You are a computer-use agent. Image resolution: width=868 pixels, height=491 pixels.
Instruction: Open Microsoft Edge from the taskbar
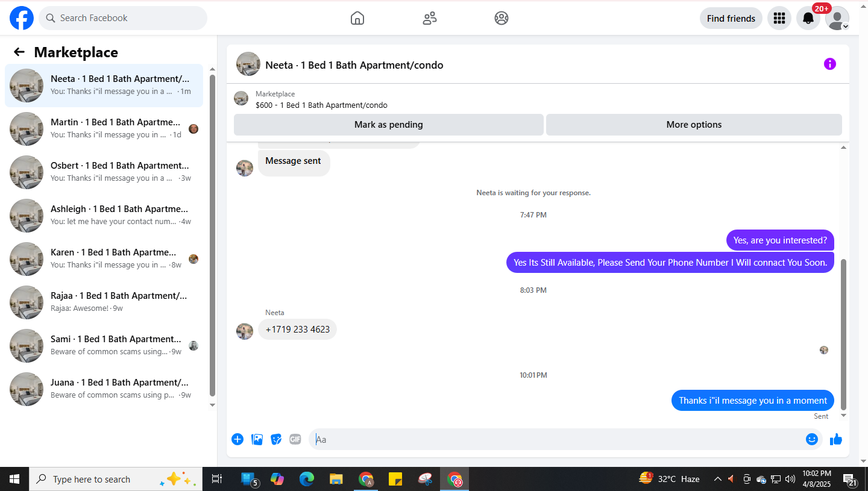coord(307,479)
